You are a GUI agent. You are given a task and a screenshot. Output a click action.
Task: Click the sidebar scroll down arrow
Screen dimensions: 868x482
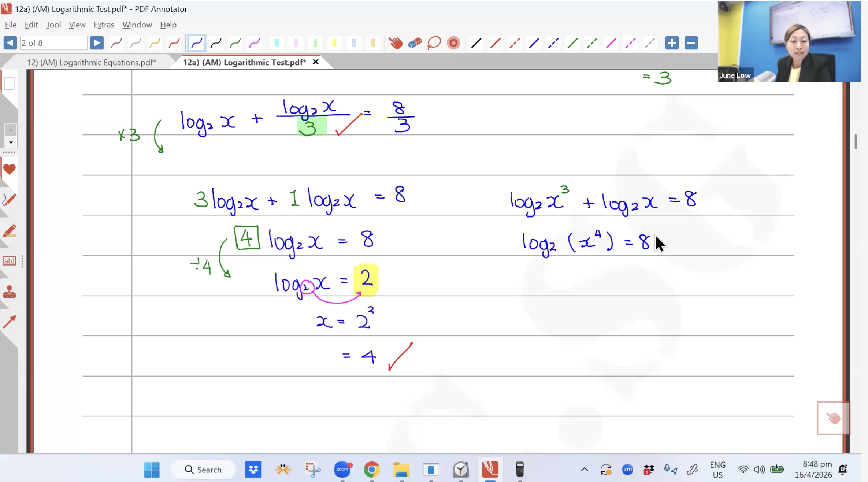click(11, 142)
